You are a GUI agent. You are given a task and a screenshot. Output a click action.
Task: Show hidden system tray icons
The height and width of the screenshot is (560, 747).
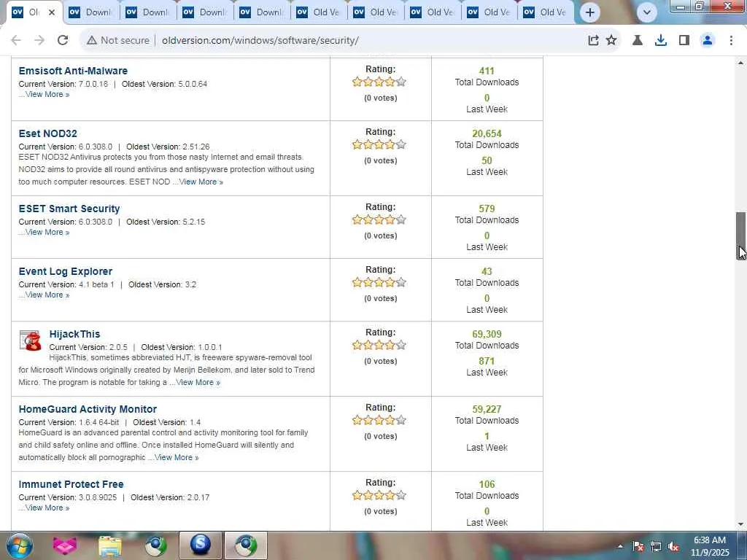(x=620, y=546)
